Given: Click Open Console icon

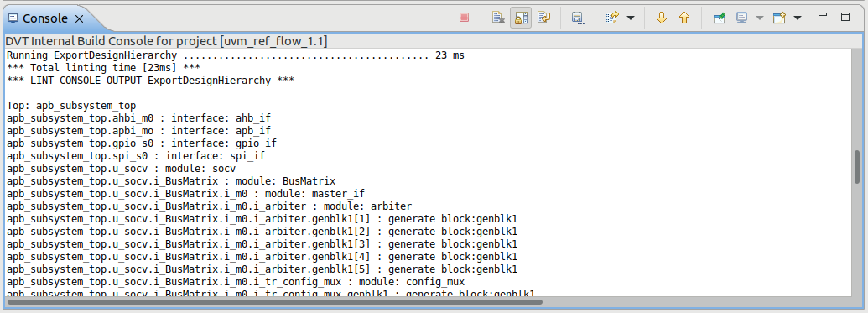Looking at the screenshot, I should coord(779,18).
